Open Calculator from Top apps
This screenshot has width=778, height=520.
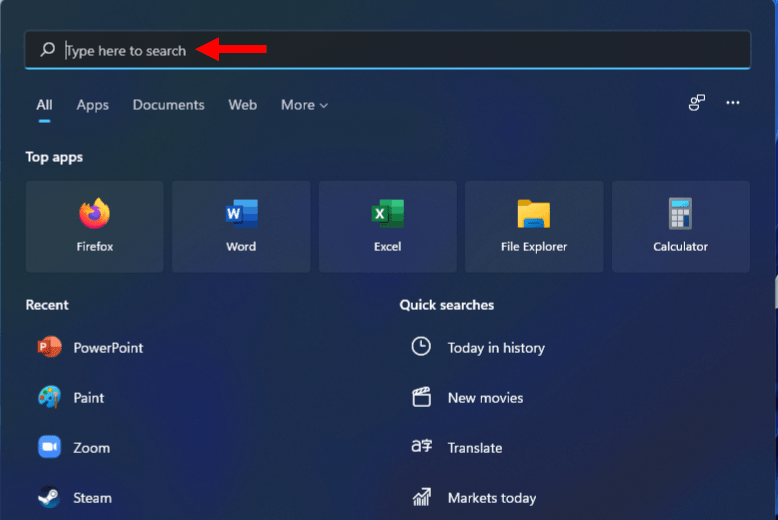[680, 226]
